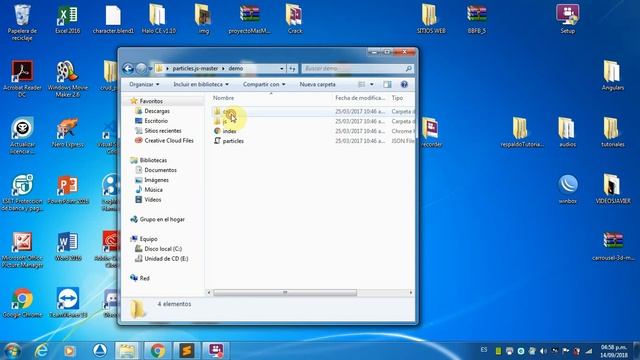Go back using Explorer back arrow
The width and height of the screenshot is (640, 360).
point(128,69)
